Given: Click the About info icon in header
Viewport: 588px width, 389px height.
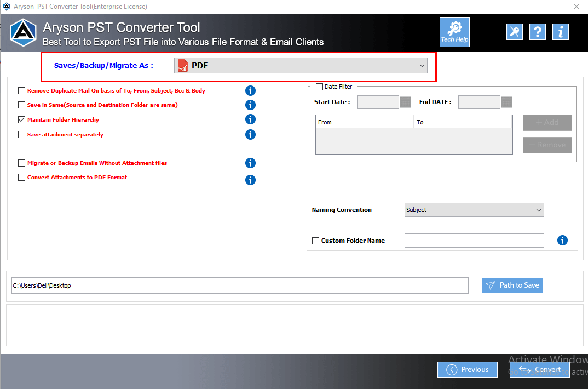Looking at the screenshot, I should pyautogui.click(x=560, y=32).
